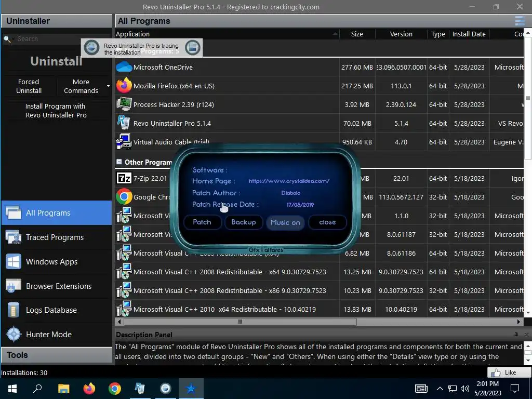The height and width of the screenshot is (399, 532).
Task: Click the large Uninstall button
Action: pos(56,61)
